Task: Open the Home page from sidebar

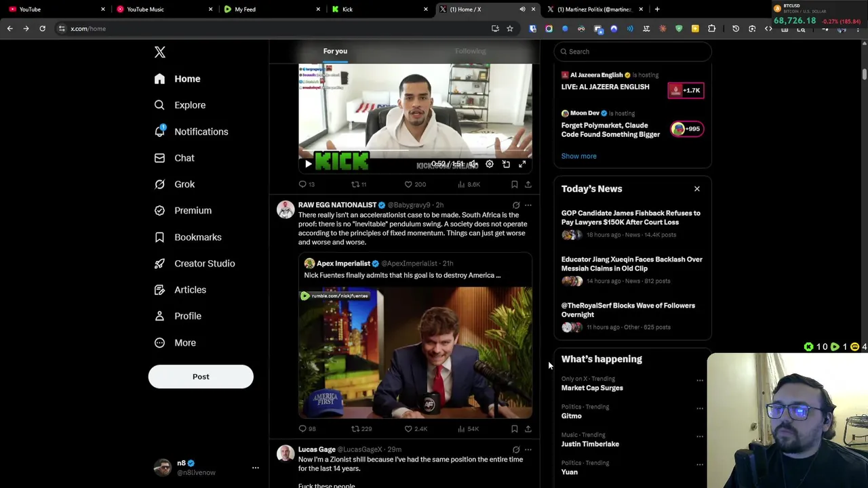Action: (x=177, y=79)
